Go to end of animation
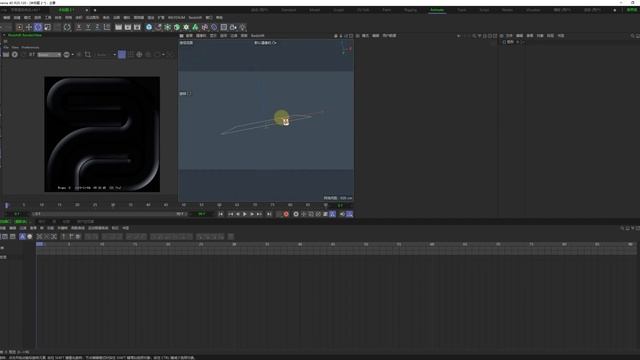This screenshot has width=640, height=360. click(x=269, y=214)
